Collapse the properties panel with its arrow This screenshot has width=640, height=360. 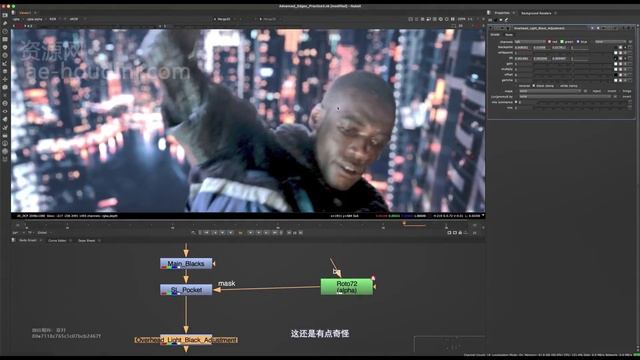click(x=491, y=28)
